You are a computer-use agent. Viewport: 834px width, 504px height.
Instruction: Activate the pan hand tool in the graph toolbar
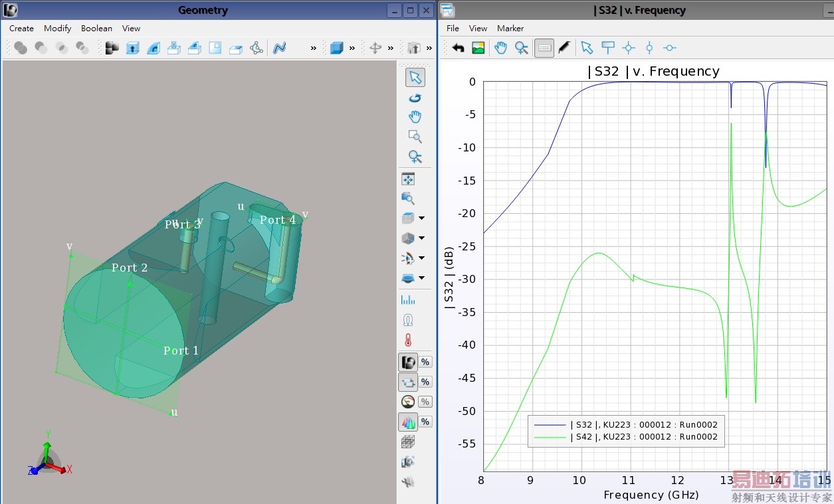[500, 48]
